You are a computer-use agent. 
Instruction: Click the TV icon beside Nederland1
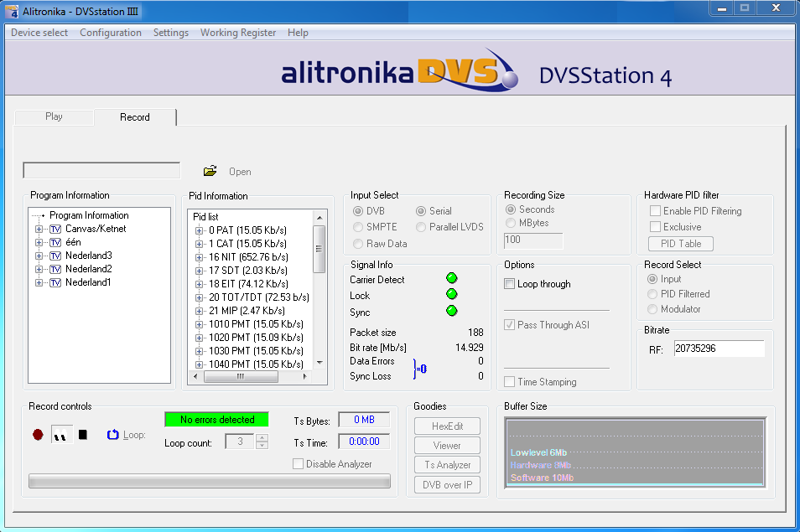(55, 282)
